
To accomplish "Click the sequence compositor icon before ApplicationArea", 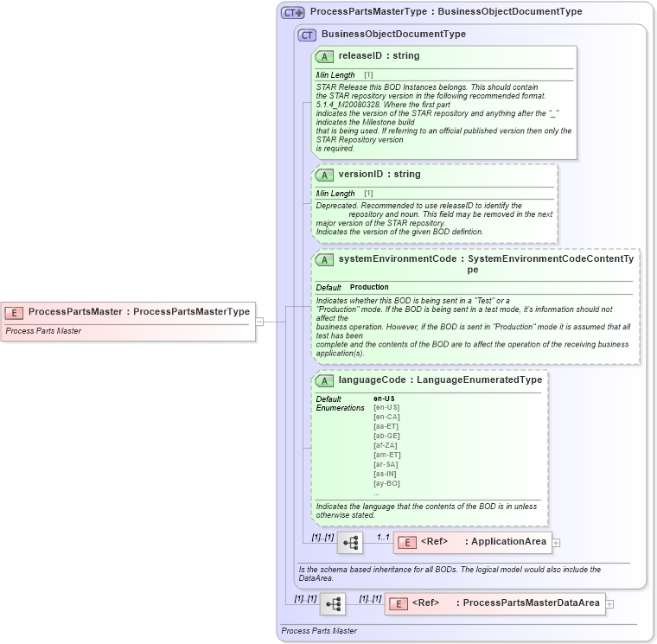I will coord(350,543).
